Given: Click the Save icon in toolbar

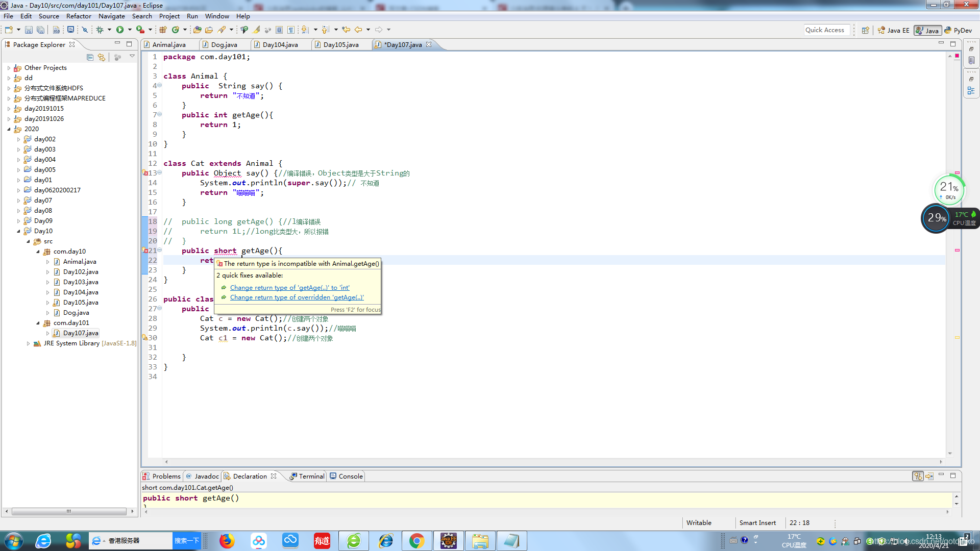Looking at the screenshot, I should [x=29, y=30].
